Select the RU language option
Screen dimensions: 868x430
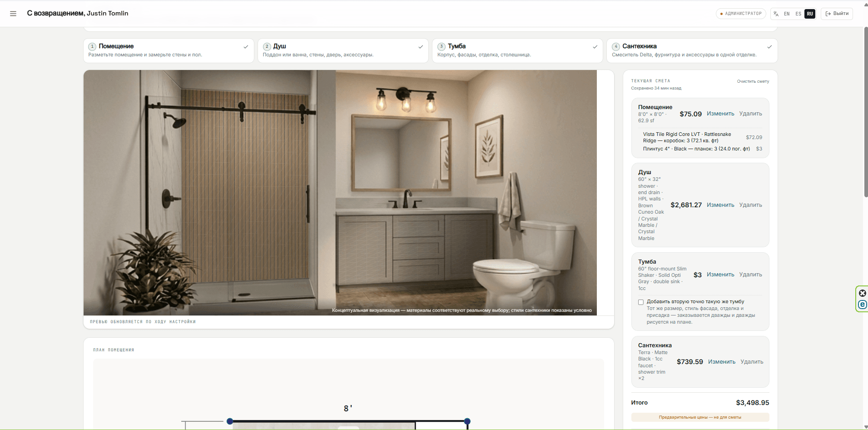click(x=810, y=14)
